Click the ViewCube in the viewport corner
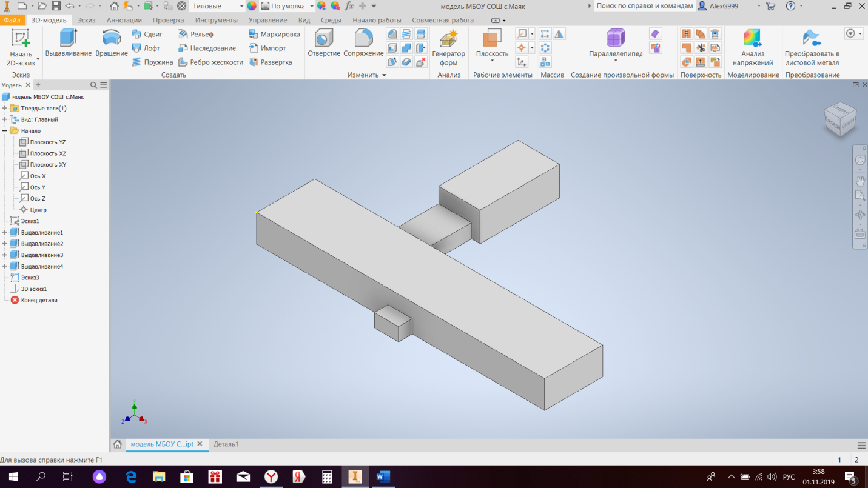The width and height of the screenshot is (868, 488). [840, 118]
